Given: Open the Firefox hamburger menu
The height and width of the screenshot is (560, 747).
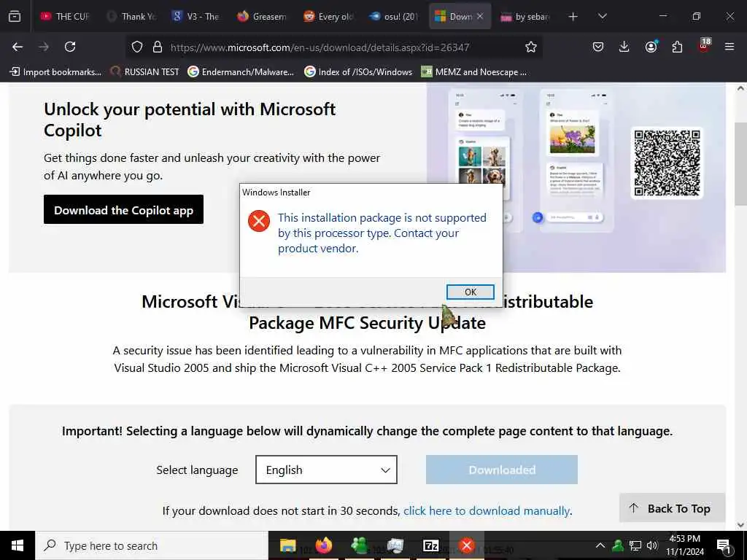Looking at the screenshot, I should 729,47.
